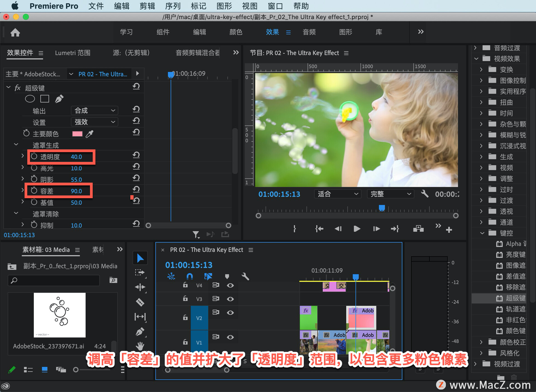Select the Track Select Forward tool
Image resolution: width=536 pixels, height=392 pixels.
[x=140, y=273]
